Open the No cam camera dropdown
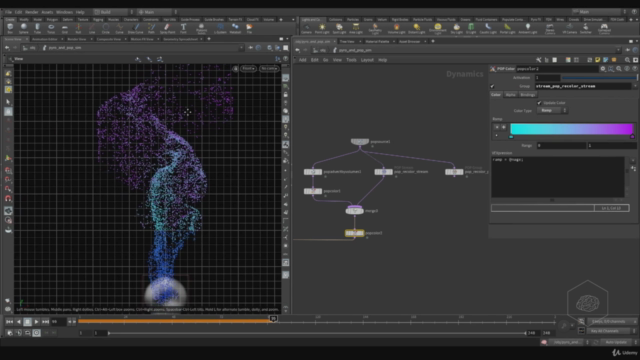Screen dimensions: 640x360 (x=269, y=69)
